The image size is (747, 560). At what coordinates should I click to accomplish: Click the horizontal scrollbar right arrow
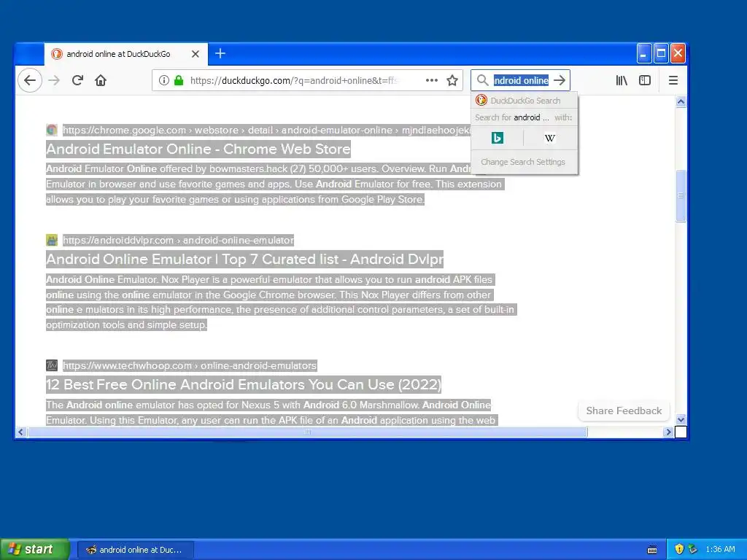coord(668,432)
